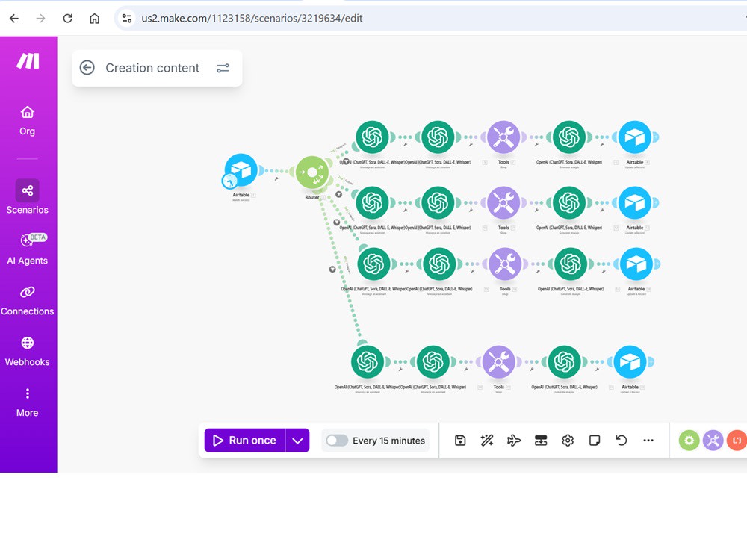Screen dimensions: 747x560
Task: Select Tools module in top row
Action: pos(503,137)
